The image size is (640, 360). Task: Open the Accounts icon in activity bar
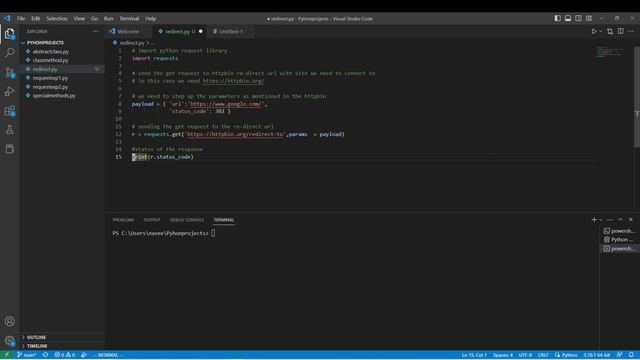pyautogui.click(x=9, y=321)
